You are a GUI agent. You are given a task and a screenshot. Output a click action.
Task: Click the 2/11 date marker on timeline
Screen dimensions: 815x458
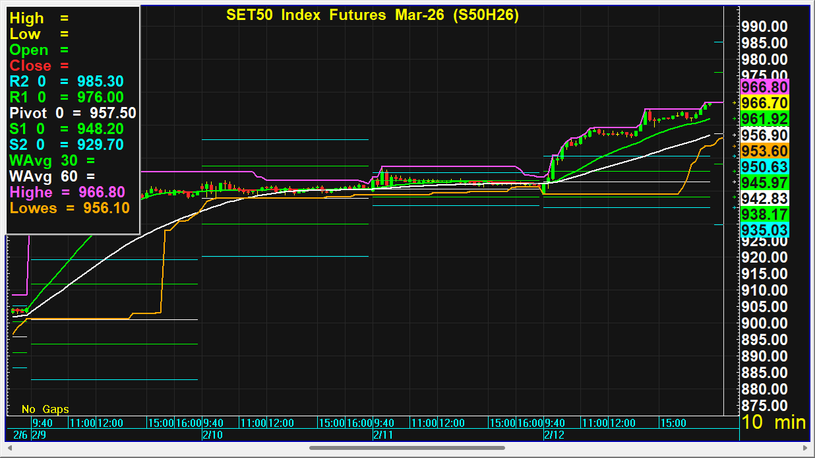pyautogui.click(x=383, y=436)
